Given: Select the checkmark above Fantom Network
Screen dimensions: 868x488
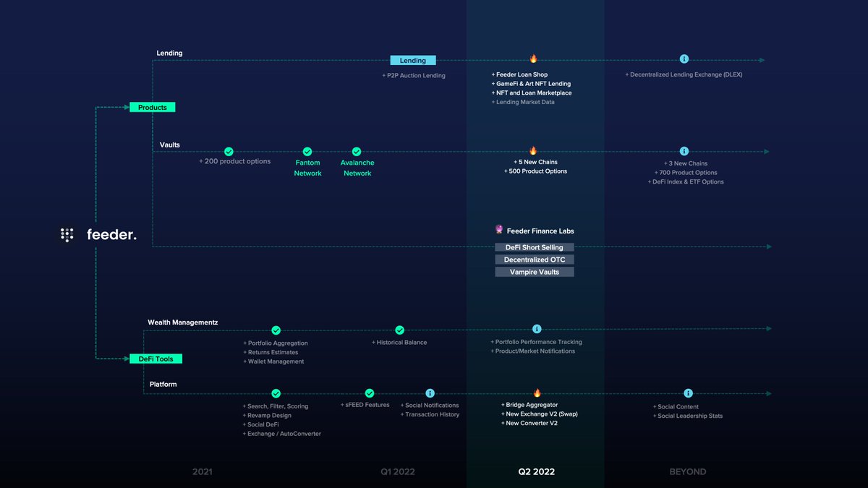Looking at the screenshot, I should (x=307, y=151).
